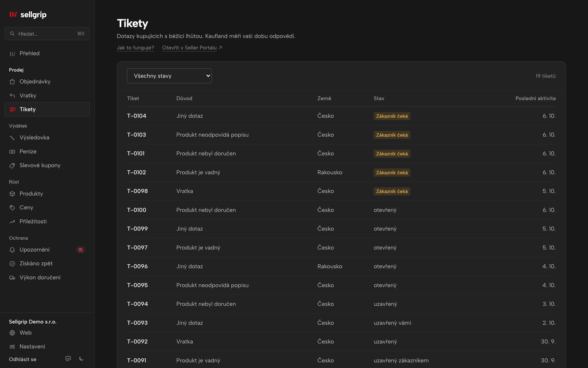Click the Upozornění badge showing 15
Viewport: 588px width, 368px height.
click(x=80, y=250)
